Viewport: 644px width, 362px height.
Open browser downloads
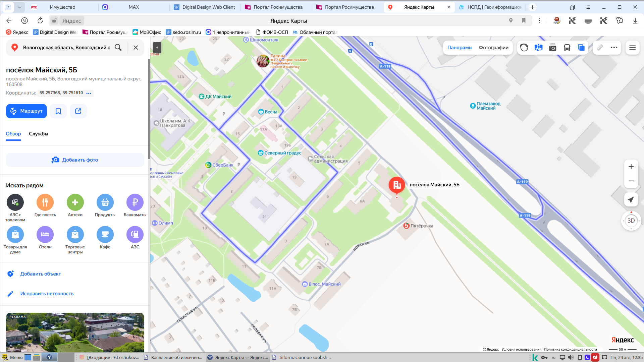pyautogui.click(x=635, y=21)
